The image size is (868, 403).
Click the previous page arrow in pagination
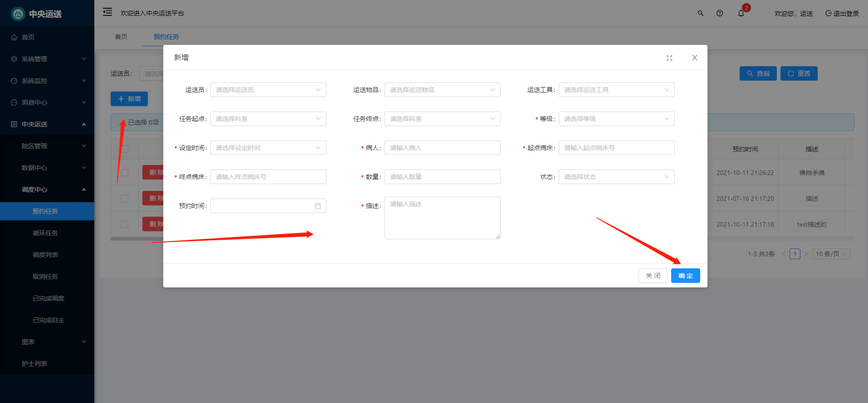pos(784,254)
